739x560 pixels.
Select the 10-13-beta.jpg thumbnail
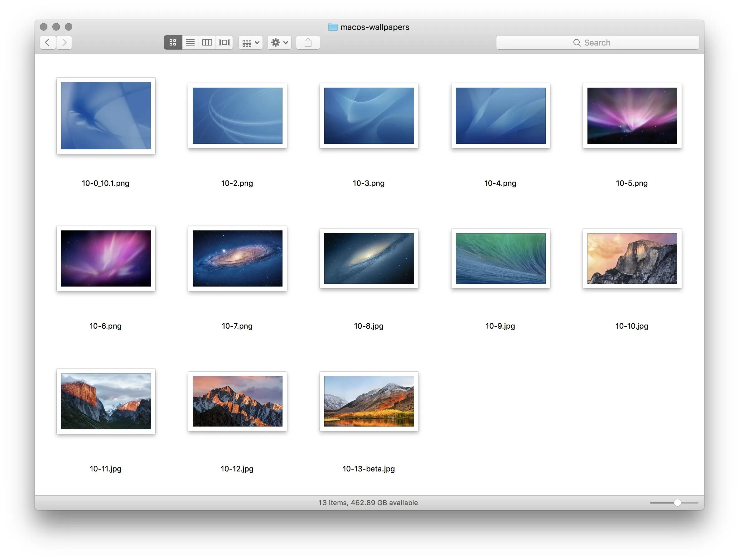pyautogui.click(x=369, y=401)
